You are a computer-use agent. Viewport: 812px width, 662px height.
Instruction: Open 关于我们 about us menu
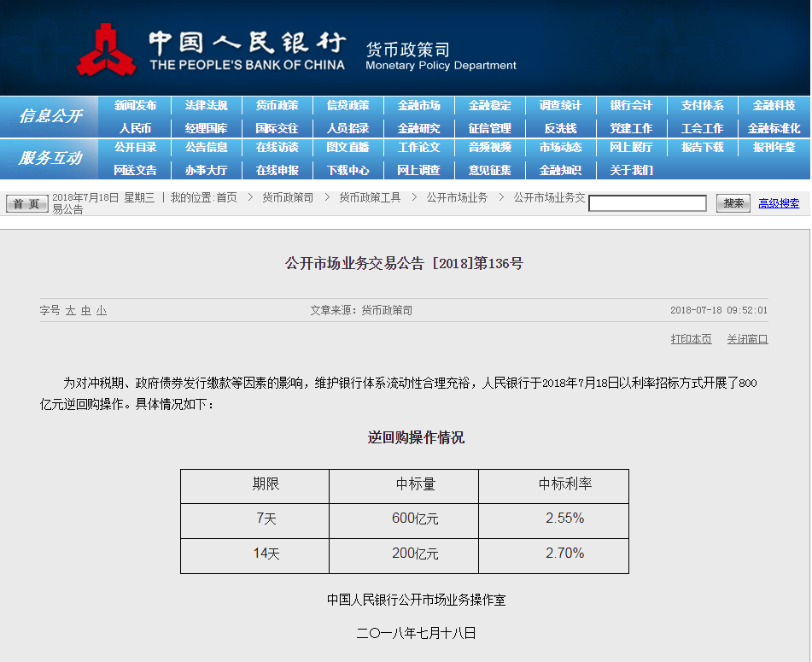pyautogui.click(x=631, y=170)
